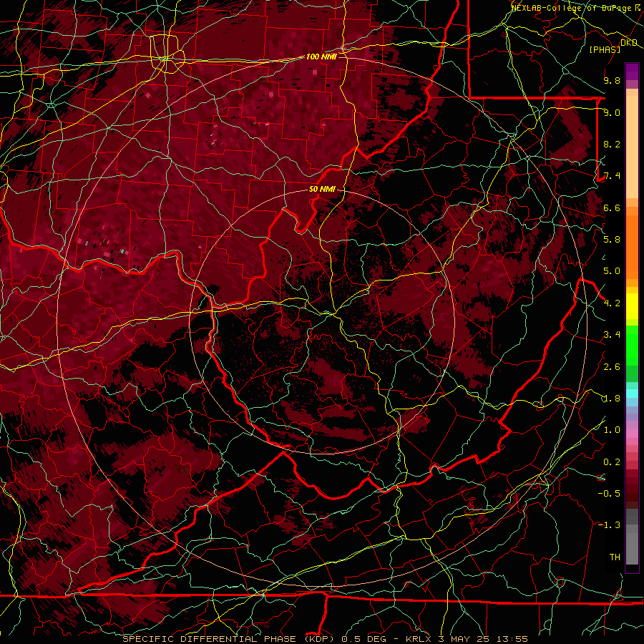Image resolution: width=644 pixels, height=644 pixels.
Task: Click the 1.0 scale value
Action: tap(612, 430)
